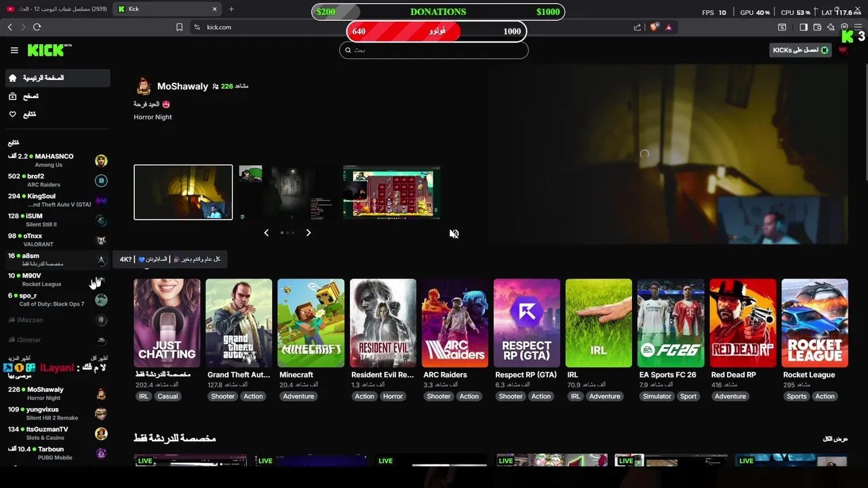Screen dimensions: 868x488
Task: Click the Horror Night category link
Action: [x=153, y=117]
